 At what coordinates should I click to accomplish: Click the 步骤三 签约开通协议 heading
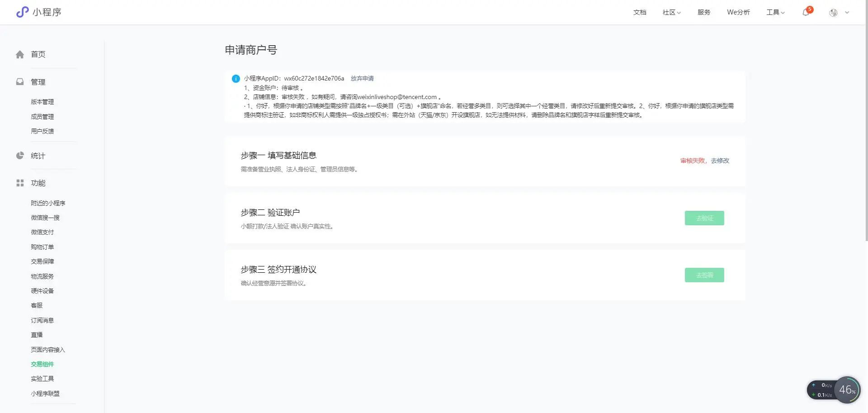(x=278, y=269)
